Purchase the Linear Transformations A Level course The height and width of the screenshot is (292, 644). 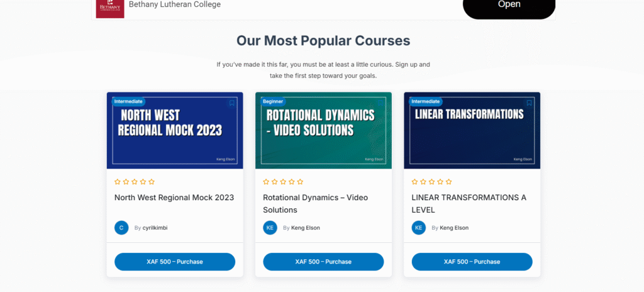click(x=472, y=262)
